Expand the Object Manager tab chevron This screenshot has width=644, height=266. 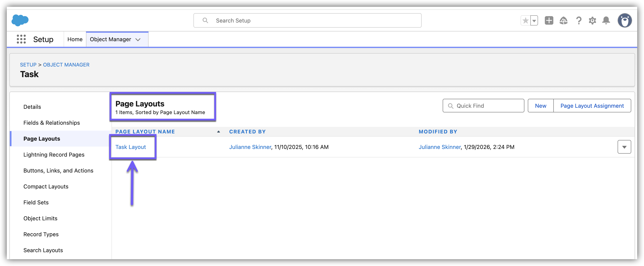[138, 40]
